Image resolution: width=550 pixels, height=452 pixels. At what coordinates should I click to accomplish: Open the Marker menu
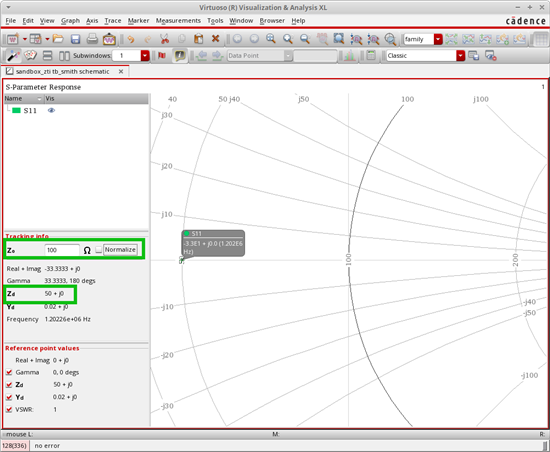pyautogui.click(x=138, y=21)
